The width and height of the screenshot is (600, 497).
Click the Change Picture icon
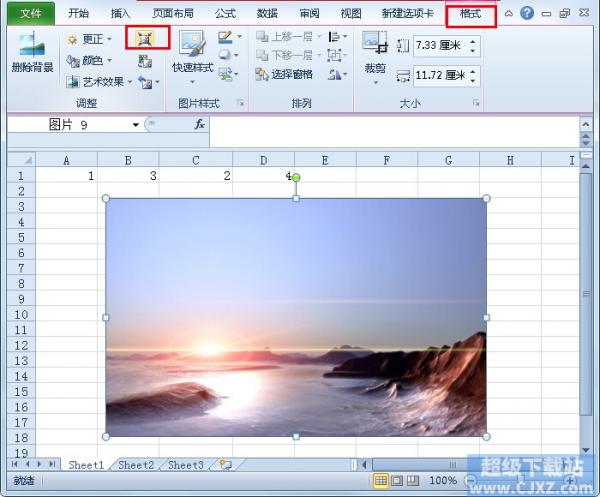pos(145,61)
